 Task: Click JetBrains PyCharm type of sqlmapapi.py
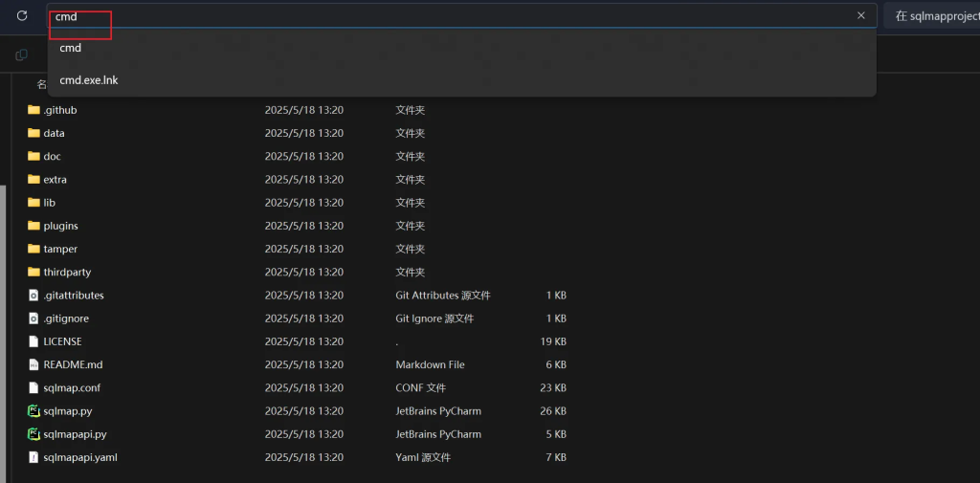438,434
